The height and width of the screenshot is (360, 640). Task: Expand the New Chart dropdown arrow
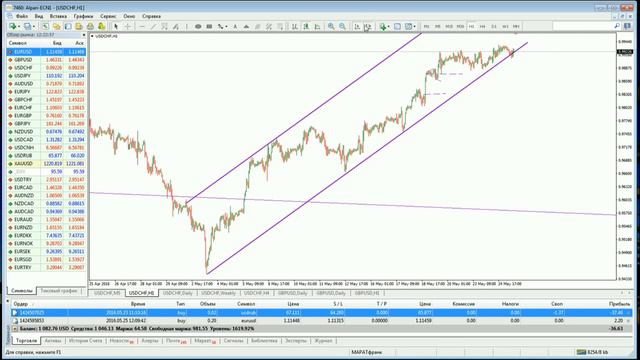coord(19,27)
